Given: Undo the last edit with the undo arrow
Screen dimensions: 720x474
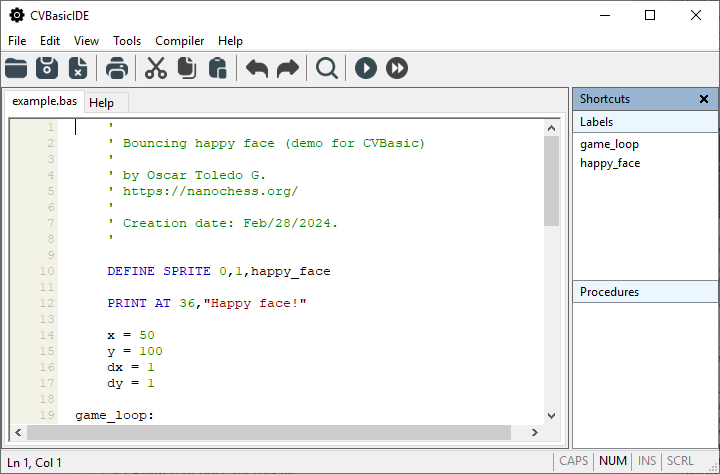Looking at the screenshot, I should point(257,68).
